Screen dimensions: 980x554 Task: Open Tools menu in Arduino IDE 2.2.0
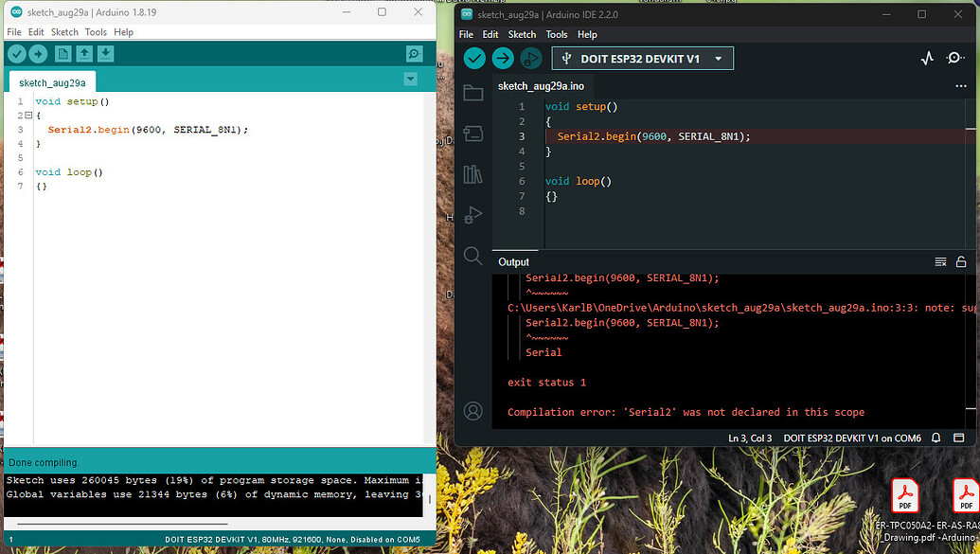(556, 34)
